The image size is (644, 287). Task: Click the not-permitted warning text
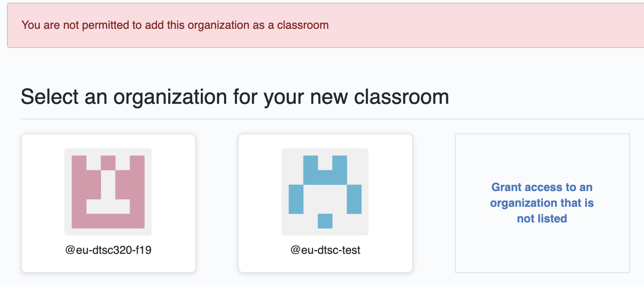coord(174,25)
